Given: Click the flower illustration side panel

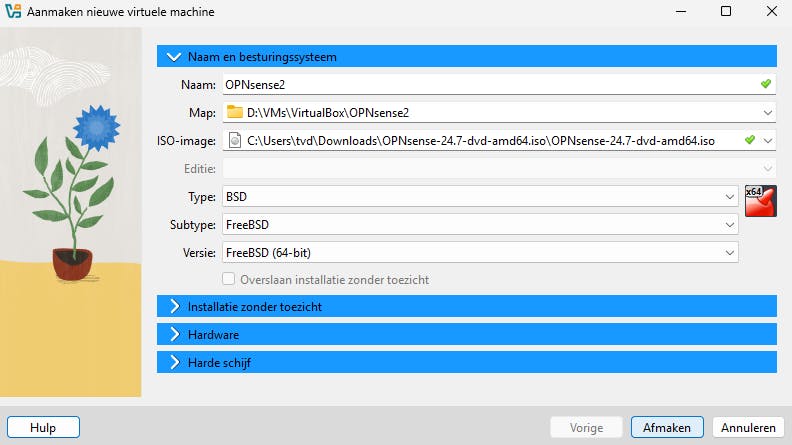Looking at the screenshot, I should pos(71,212).
